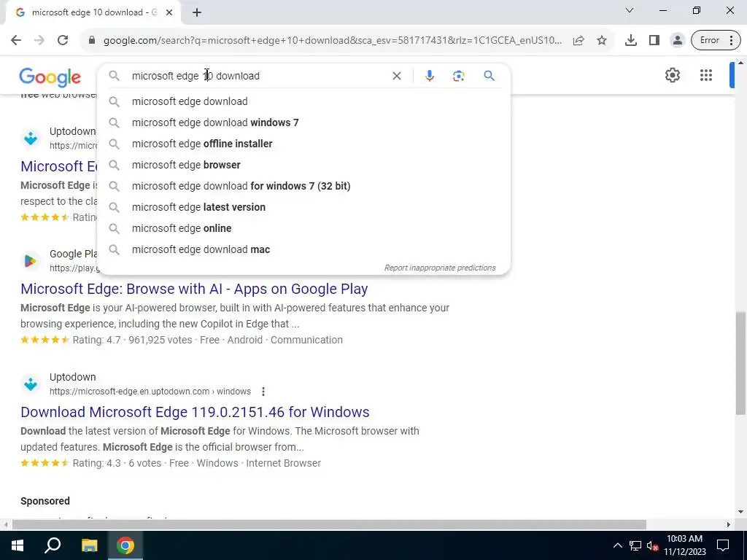The width and height of the screenshot is (747, 560).
Task: Select the microsoft edge 10 download tab
Action: coord(93,12)
